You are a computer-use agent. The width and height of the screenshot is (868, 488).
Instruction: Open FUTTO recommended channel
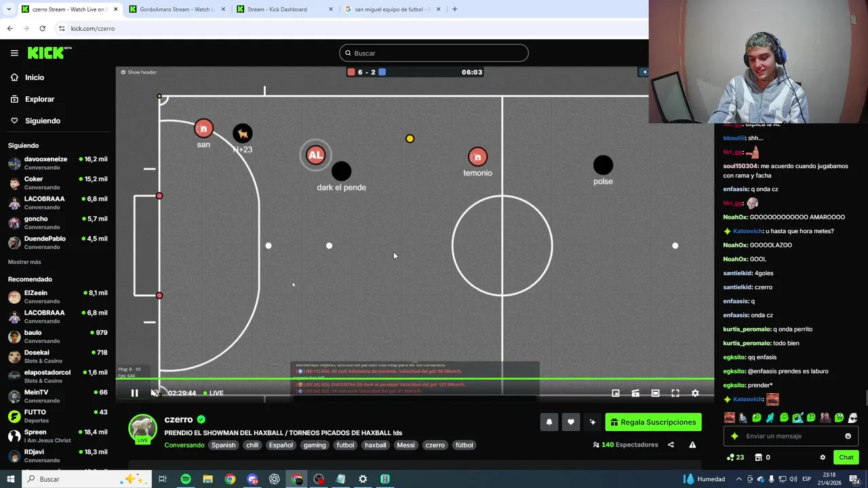pos(58,416)
